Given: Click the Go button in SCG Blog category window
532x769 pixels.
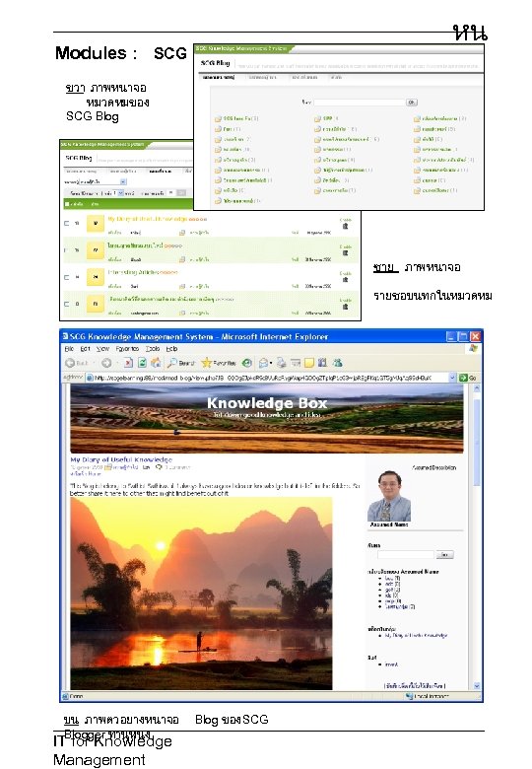Looking at the screenshot, I should click(x=412, y=102).
